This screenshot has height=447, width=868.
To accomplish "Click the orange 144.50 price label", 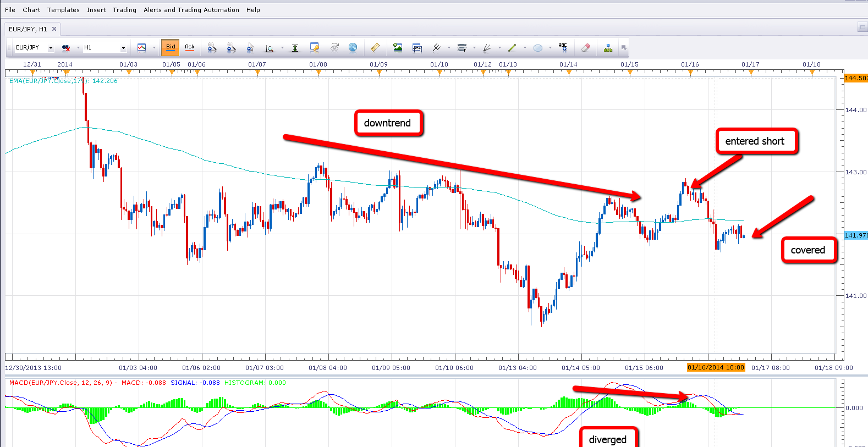I will coord(856,78).
